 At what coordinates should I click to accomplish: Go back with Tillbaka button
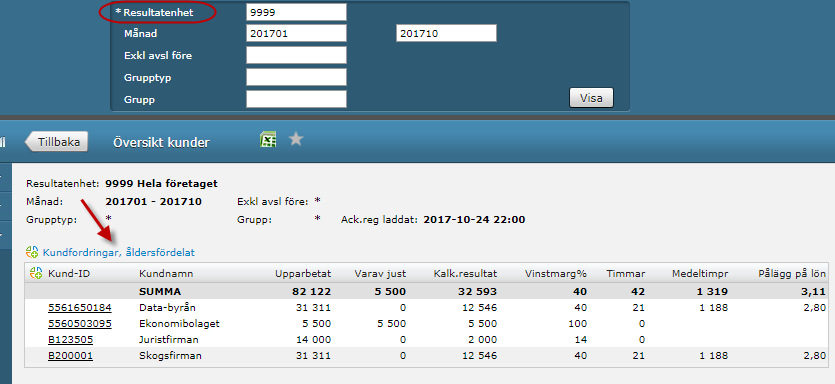coord(56,142)
